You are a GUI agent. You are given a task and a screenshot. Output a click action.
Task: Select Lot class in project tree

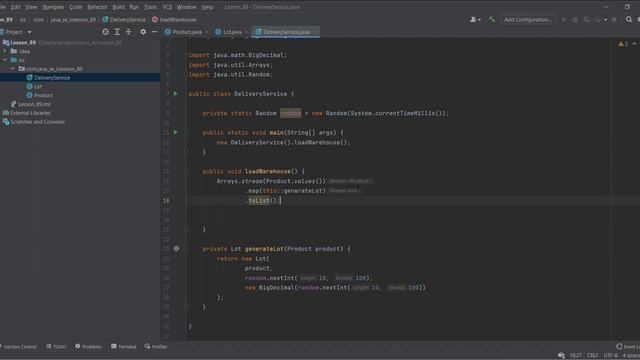(x=38, y=87)
